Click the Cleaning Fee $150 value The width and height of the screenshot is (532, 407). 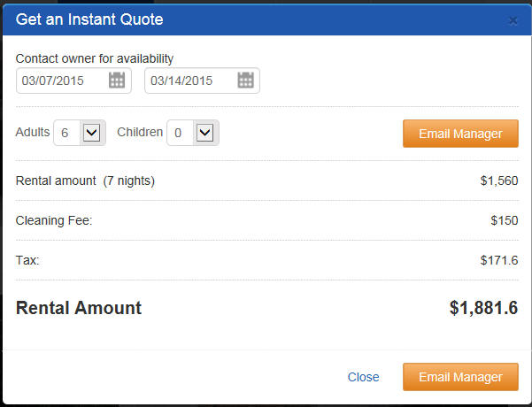coord(505,220)
